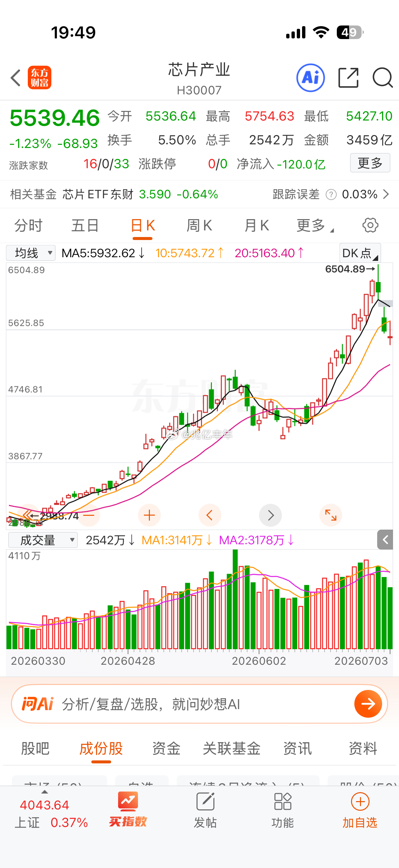Tap 换手 5.50% value

point(177,140)
